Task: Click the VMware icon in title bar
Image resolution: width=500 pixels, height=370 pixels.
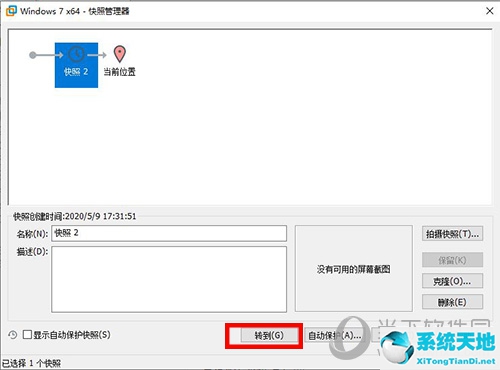Action: [x=11, y=11]
